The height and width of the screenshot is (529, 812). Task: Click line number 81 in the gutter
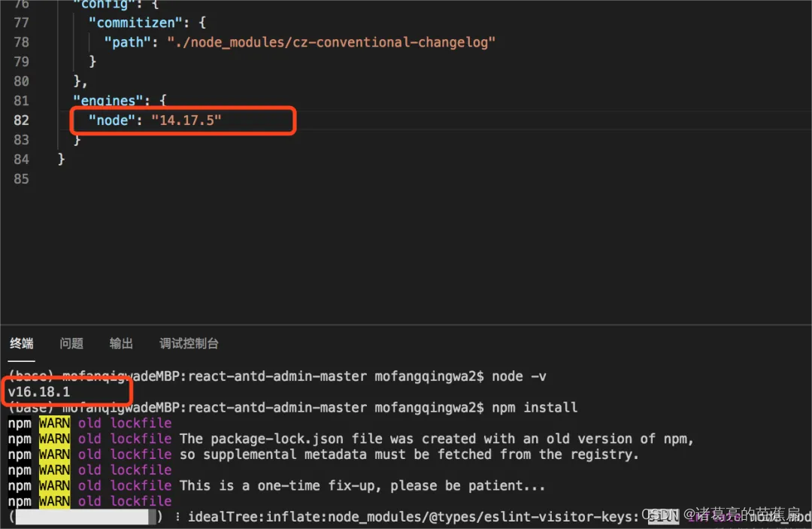click(21, 101)
